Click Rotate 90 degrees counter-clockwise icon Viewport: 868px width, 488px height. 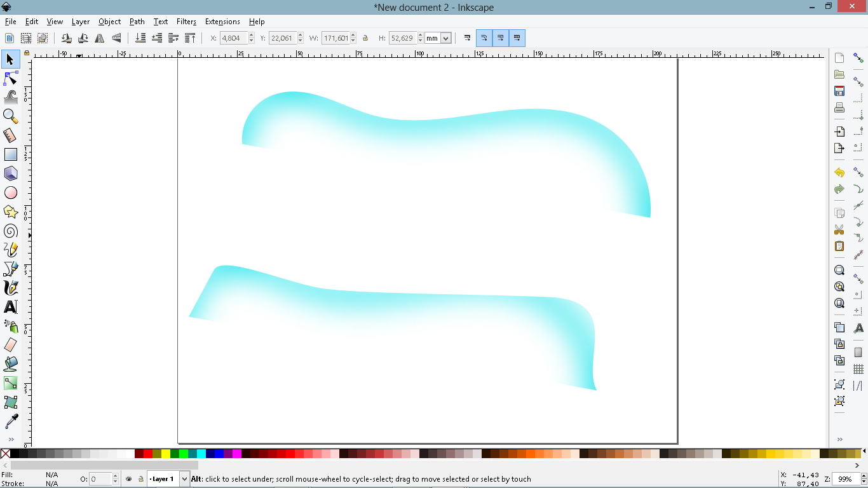point(66,38)
